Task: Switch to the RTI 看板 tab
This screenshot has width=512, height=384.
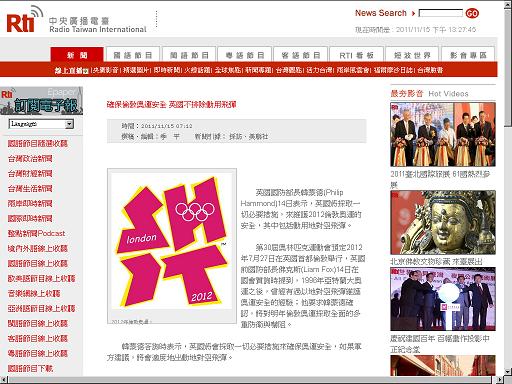Action: (356, 55)
